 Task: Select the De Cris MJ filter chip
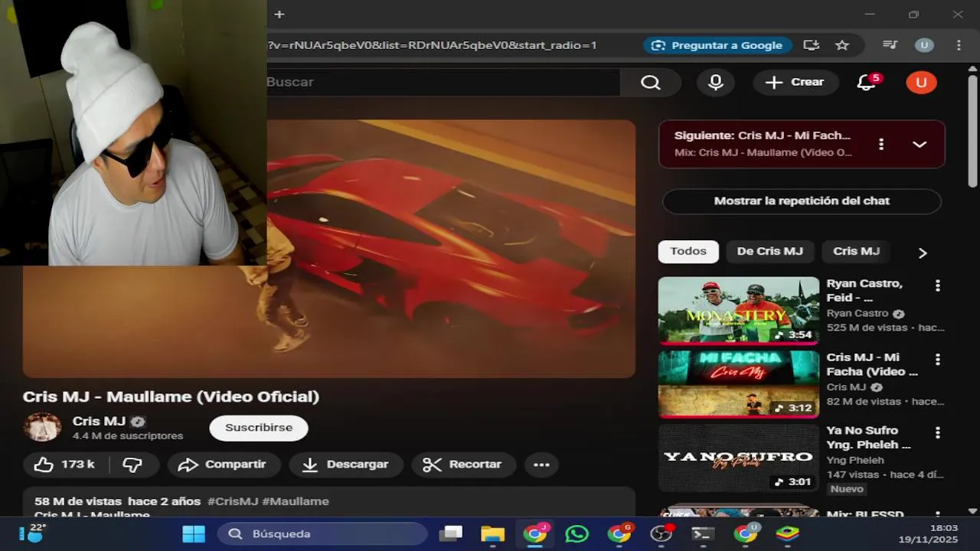point(769,252)
